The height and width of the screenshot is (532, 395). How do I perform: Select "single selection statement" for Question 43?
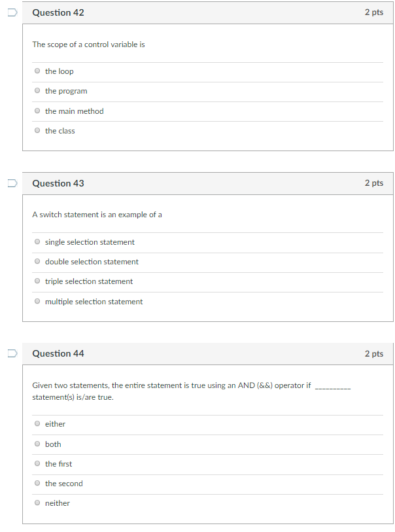pos(37,241)
